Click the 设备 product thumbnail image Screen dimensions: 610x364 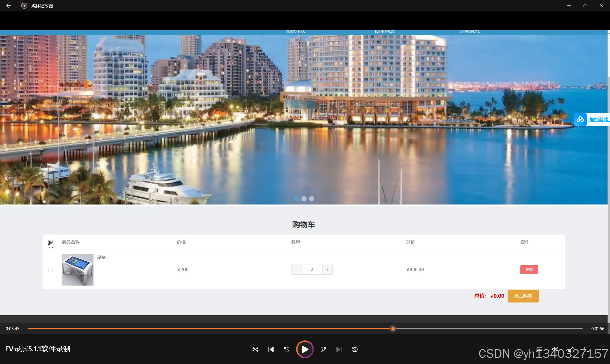(x=77, y=269)
